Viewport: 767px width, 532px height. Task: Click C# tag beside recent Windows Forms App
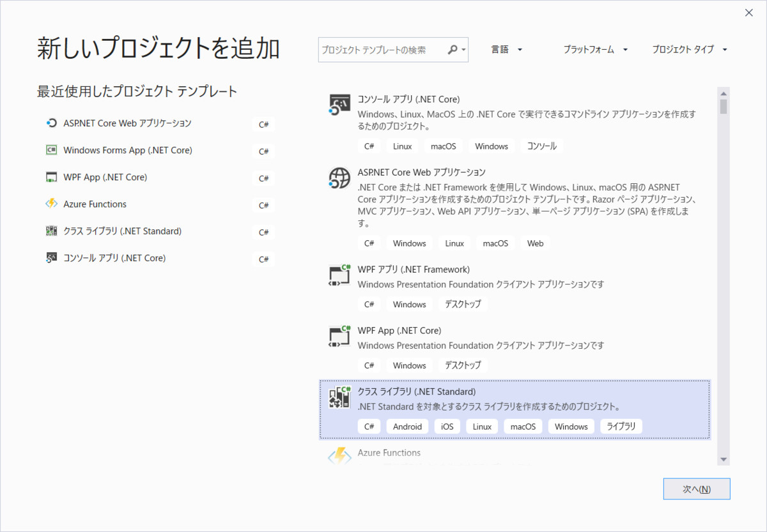coord(263,151)
